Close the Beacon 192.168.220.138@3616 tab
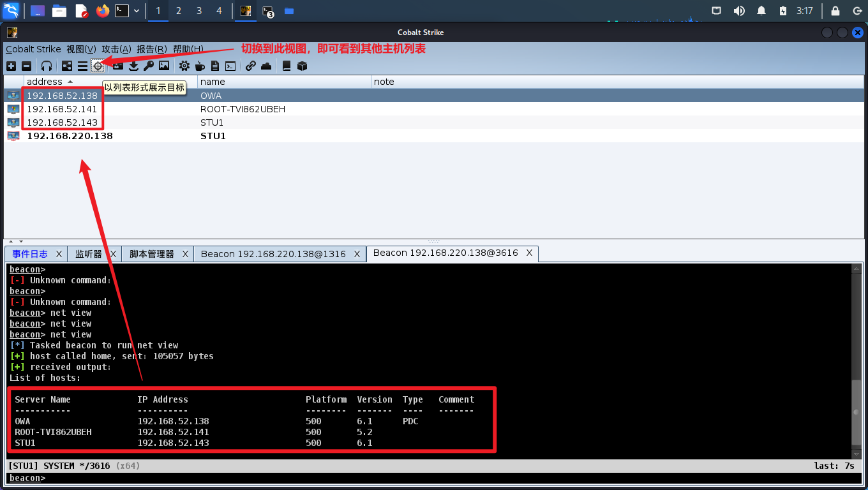The width and height of the screenshot is (868, 490). (x=529, y=253)
